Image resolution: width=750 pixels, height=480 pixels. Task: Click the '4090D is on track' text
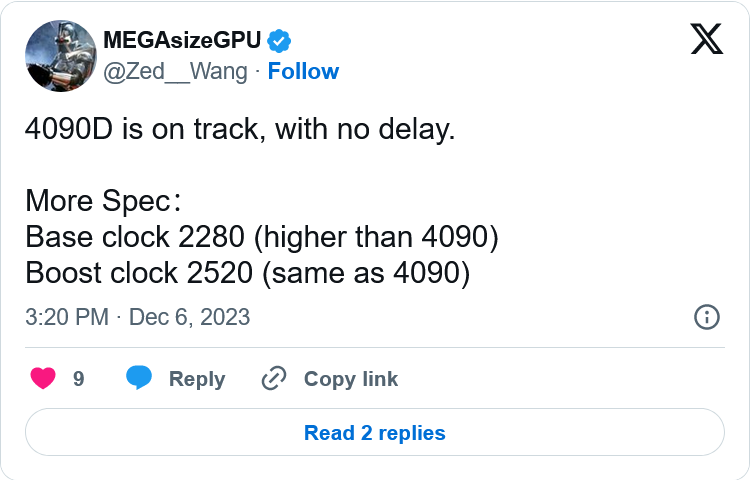click(240, 130)
